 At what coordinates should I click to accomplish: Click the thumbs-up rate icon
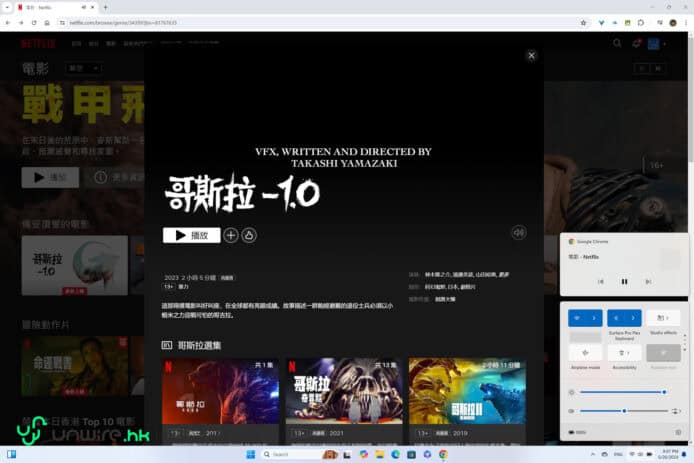pyautogui.click(x=249, y=235)
